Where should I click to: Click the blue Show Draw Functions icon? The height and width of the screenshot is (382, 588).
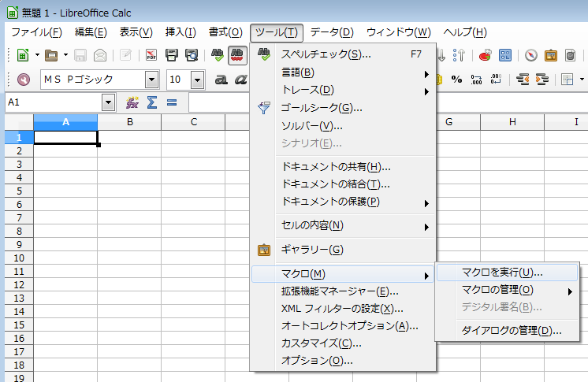tap(505, 55)
